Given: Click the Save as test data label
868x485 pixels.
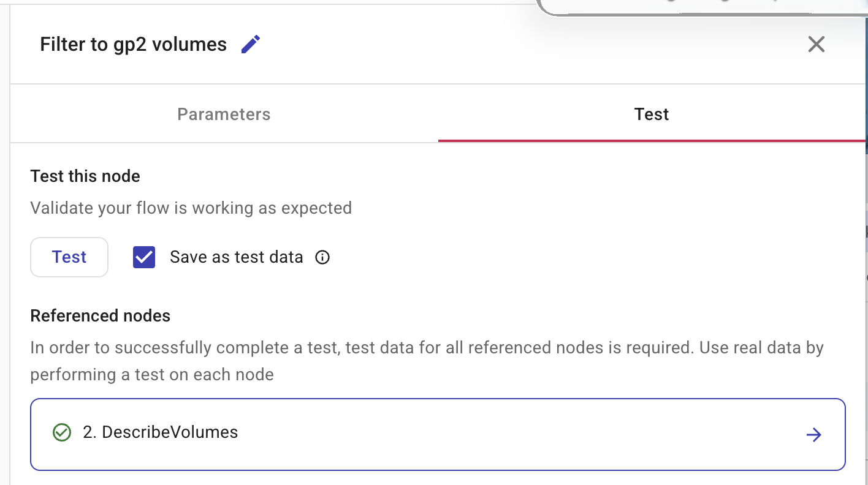Looking at the screenshot, I should point(236,257).
